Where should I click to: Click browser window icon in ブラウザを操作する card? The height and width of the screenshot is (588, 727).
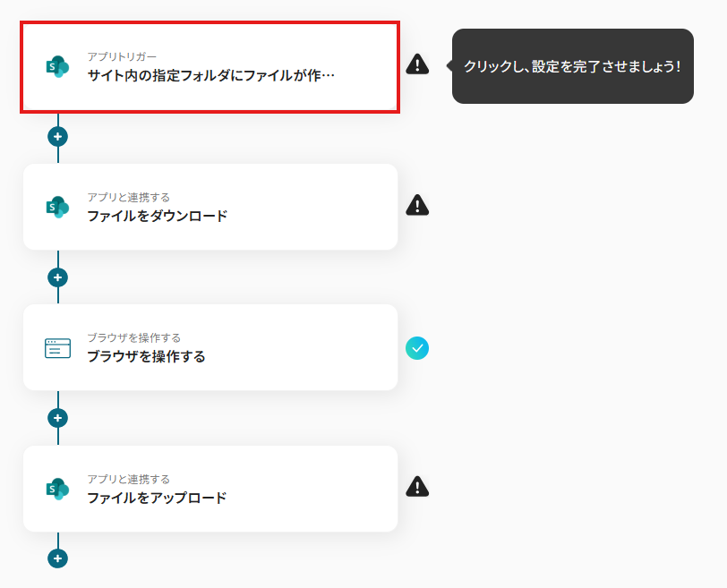click(57, 348)
